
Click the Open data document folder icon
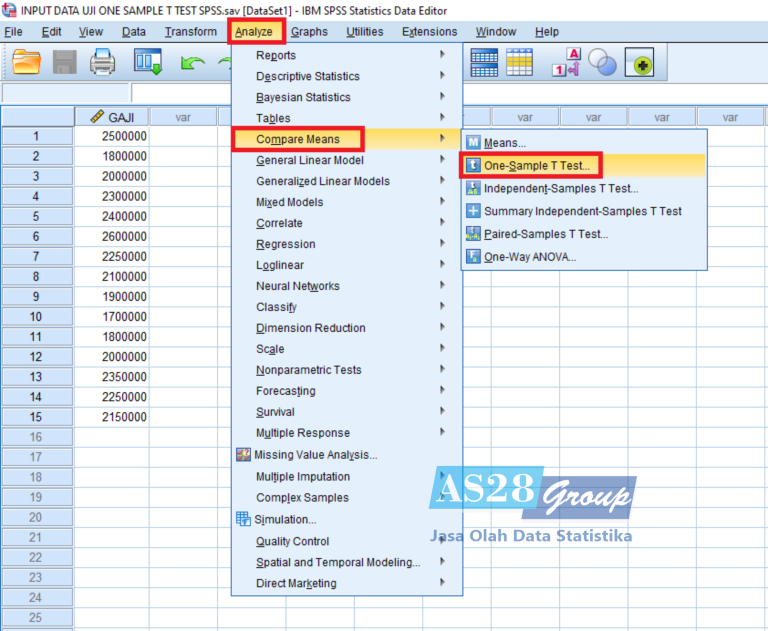[28, 64]
